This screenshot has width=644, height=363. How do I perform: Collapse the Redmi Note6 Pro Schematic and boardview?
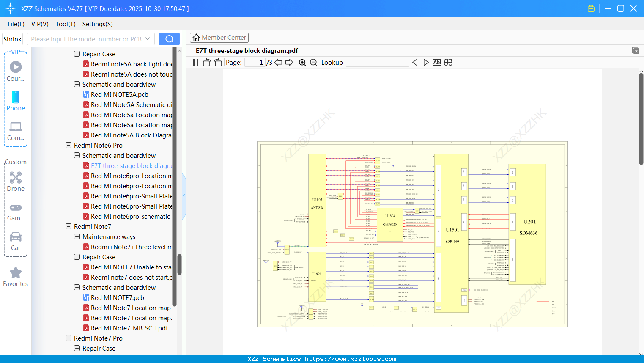[x=77, y=155]
